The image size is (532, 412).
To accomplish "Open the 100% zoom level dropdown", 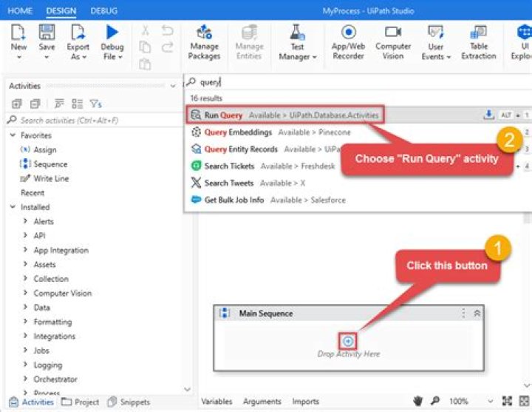I will [x=491, y=401].
